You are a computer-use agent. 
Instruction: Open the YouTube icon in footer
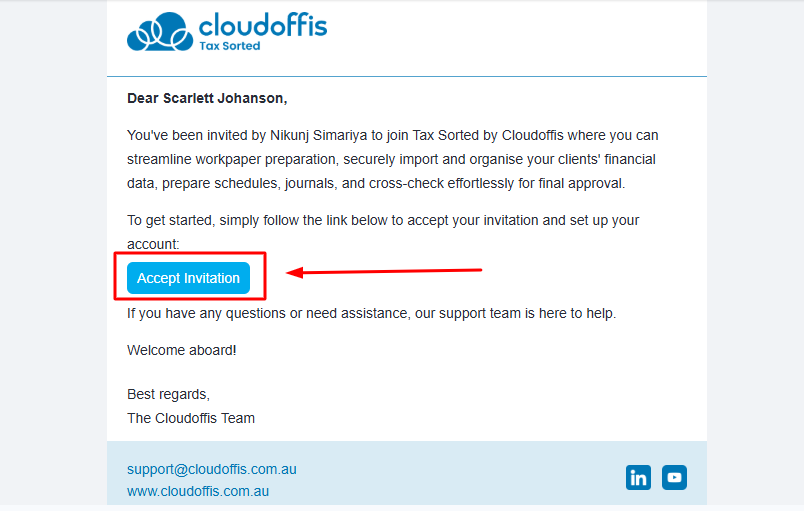674,477
